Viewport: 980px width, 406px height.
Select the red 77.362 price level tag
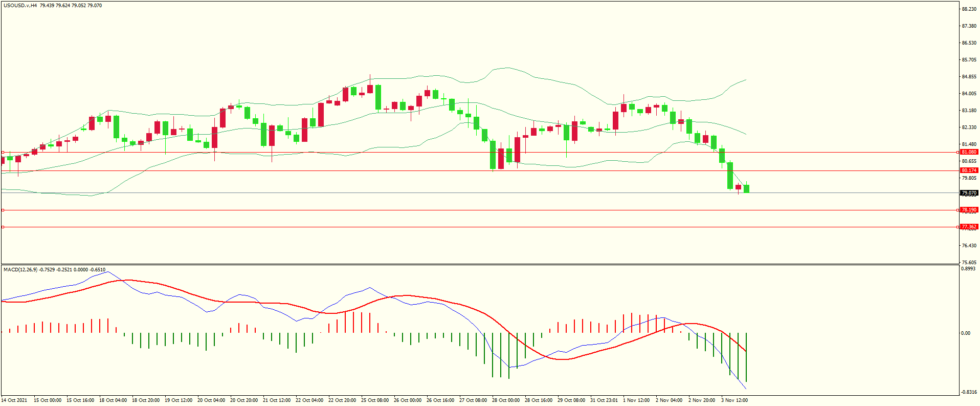[x=969, y=227]
